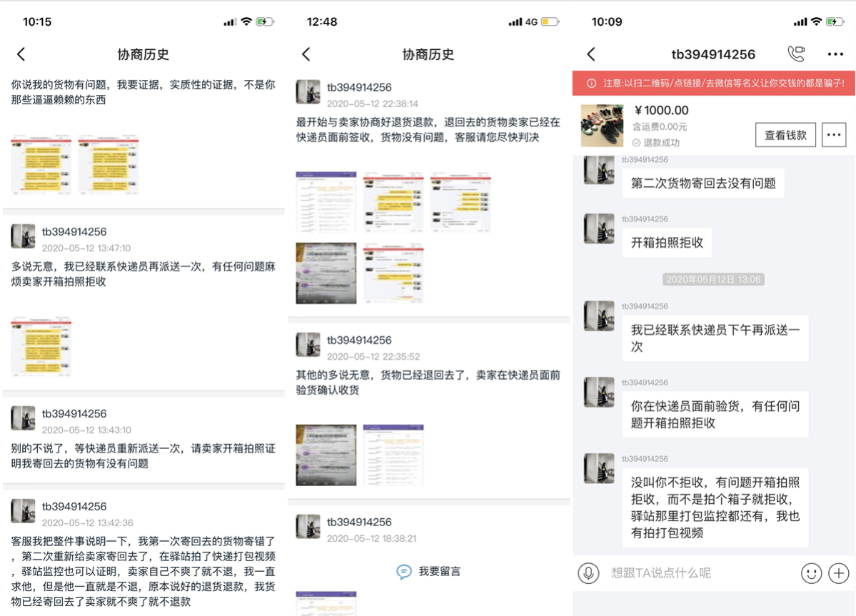Viewport: 856px width, 616px height.
Task: Open second thumbnail in 22:38:14 message top row
Action: click(393, 202)
